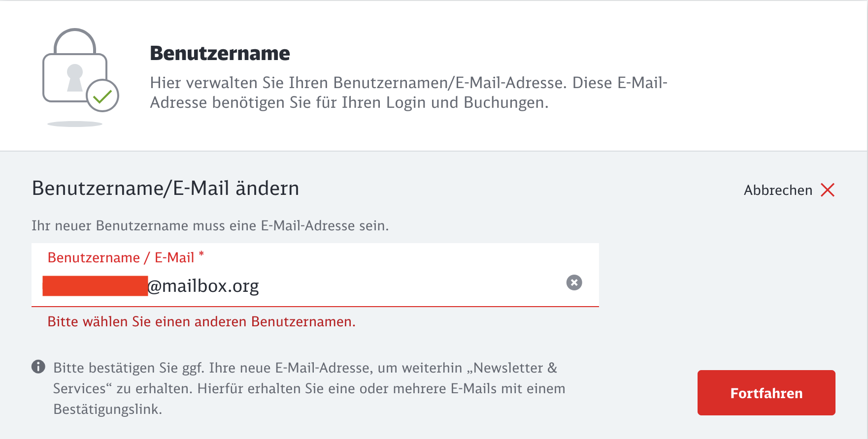The height and width of the screenshot is (439, 868).
Task: Click the padlock shackle at the top of the illustration
Action: [75, 41]
